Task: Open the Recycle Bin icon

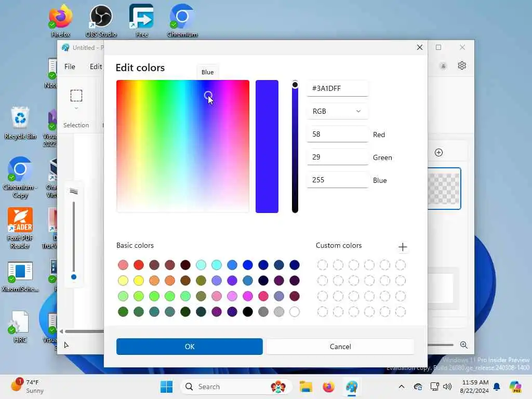Action: (20, 123)
